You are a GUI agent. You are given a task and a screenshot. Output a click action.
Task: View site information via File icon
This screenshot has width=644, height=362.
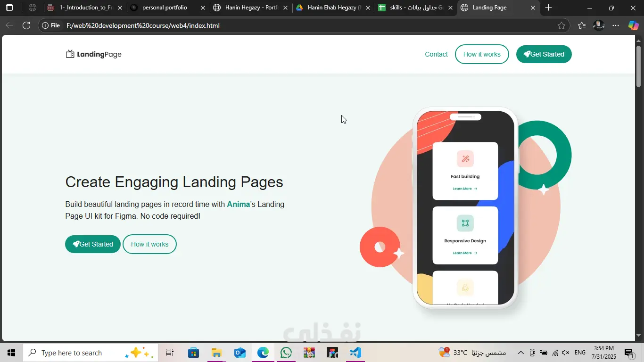click(x=51, y=25)
